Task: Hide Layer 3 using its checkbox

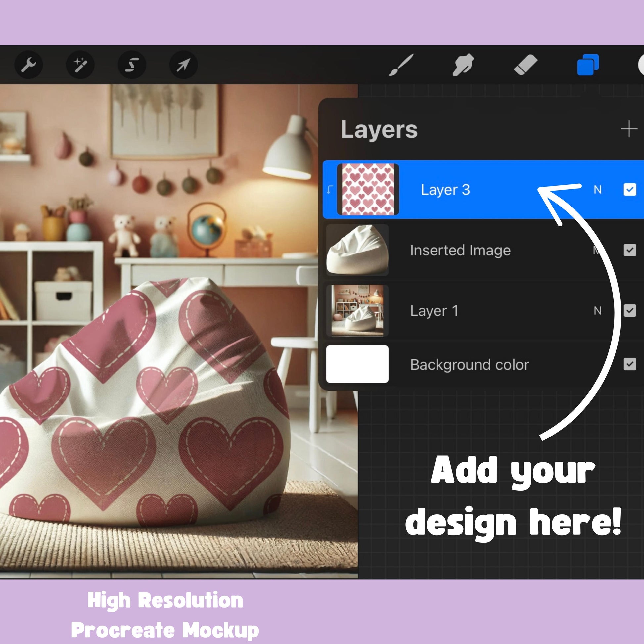Action: tap(630, 190)
